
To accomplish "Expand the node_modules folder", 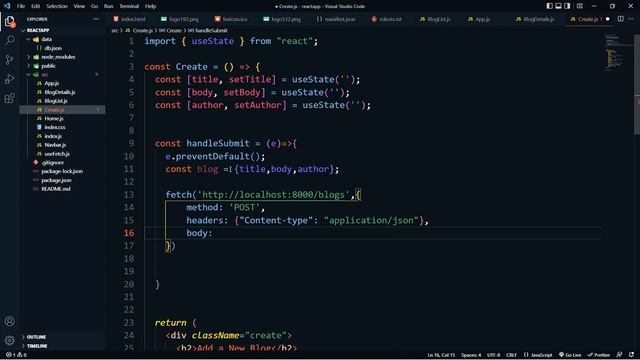I will (x=58, y=57).
